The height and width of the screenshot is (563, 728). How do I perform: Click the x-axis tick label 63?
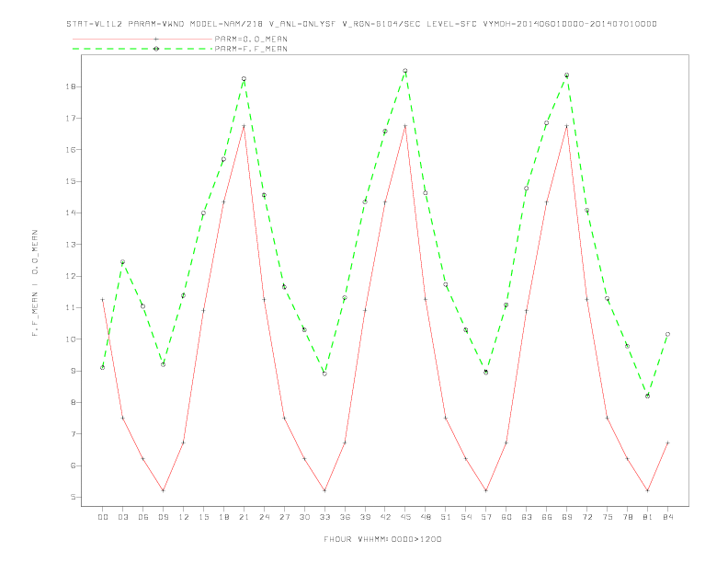527,517
